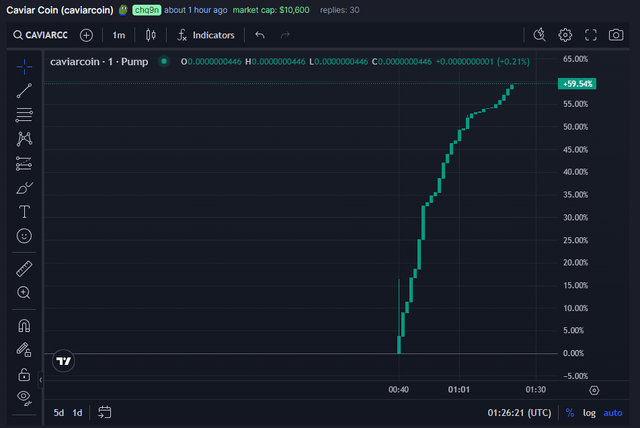The width and height of the screenshot is (640, 428).
Task: Open the candle chart style dropdown
Action: tap(151, 35)
